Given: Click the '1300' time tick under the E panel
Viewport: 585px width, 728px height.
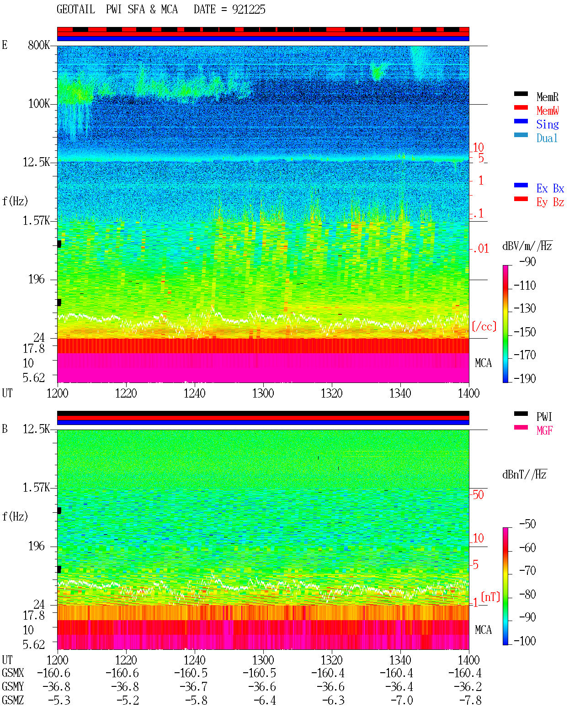Looking at the screenshot, I should pyautogui.click(x=263, y=393).
